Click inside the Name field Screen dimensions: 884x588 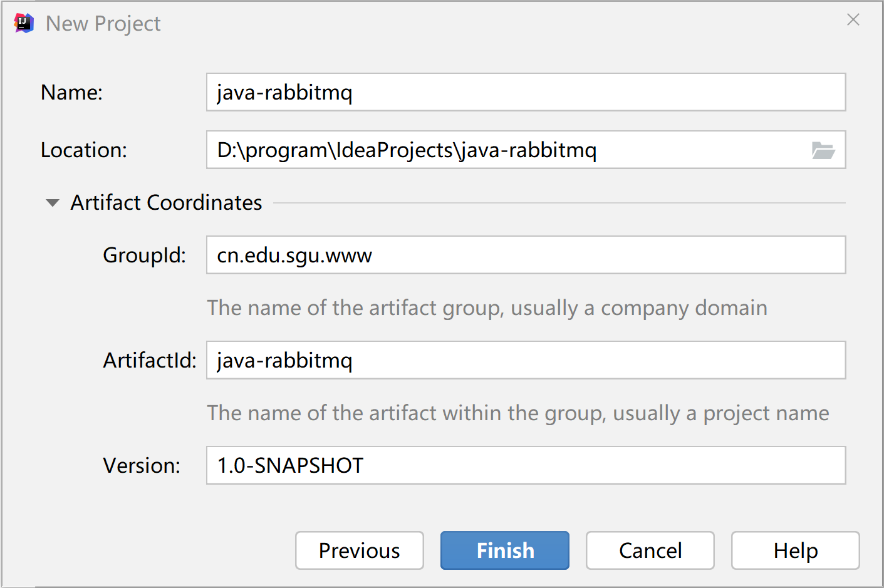click(x=439, y=92)
